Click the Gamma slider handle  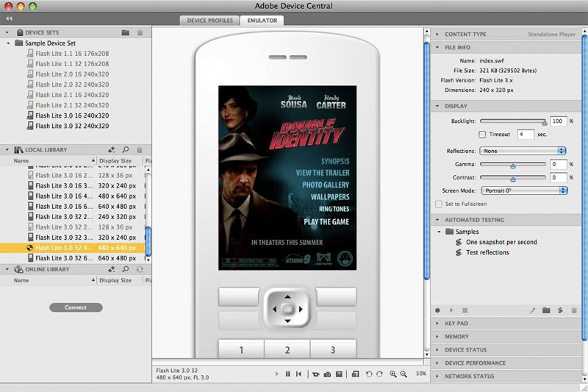513,166
